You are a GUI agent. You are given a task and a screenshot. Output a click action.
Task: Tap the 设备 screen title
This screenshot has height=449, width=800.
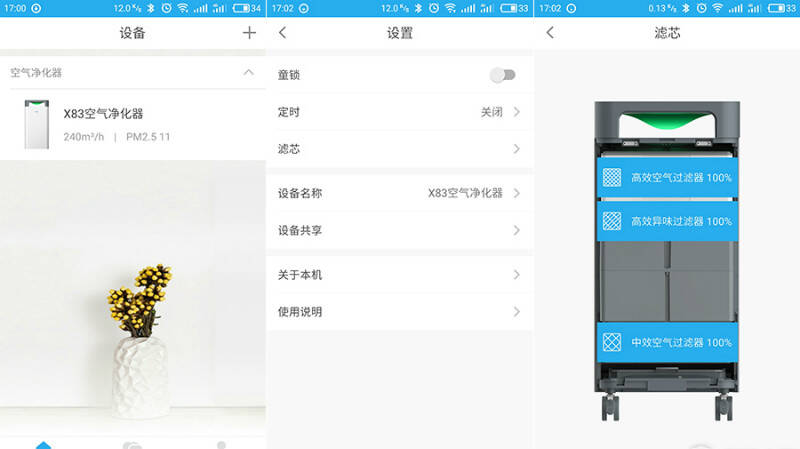[x=133, y=33]
